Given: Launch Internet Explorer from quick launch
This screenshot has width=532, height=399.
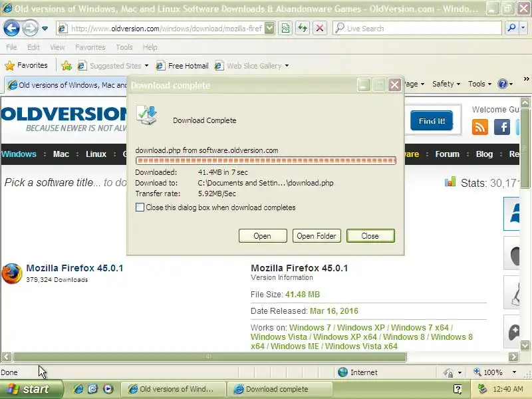Looking at the screenshot, I should [78, 389].
